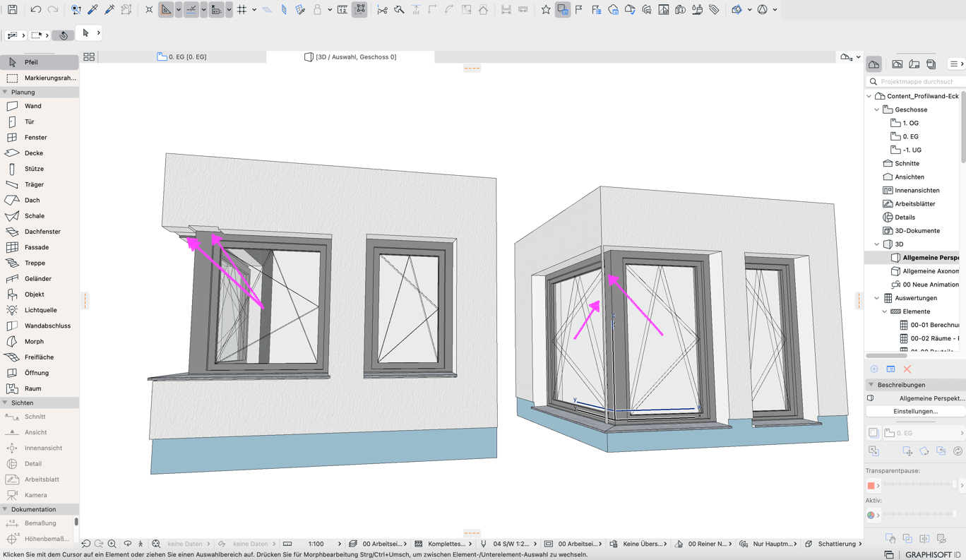
Task: Open the tab overview grid icon
Action: 89,56
